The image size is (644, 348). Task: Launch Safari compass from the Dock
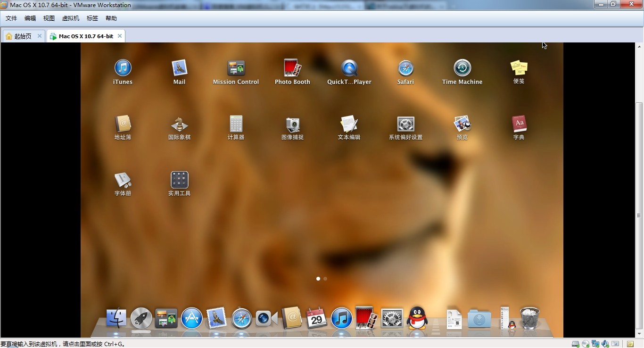click(x=241, y=318)
